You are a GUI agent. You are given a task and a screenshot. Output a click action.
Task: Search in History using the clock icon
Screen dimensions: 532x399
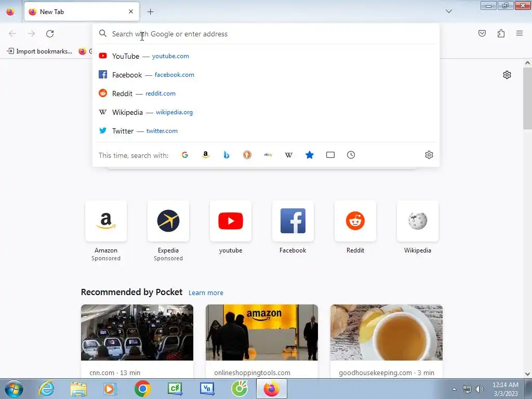pos(351,155)
